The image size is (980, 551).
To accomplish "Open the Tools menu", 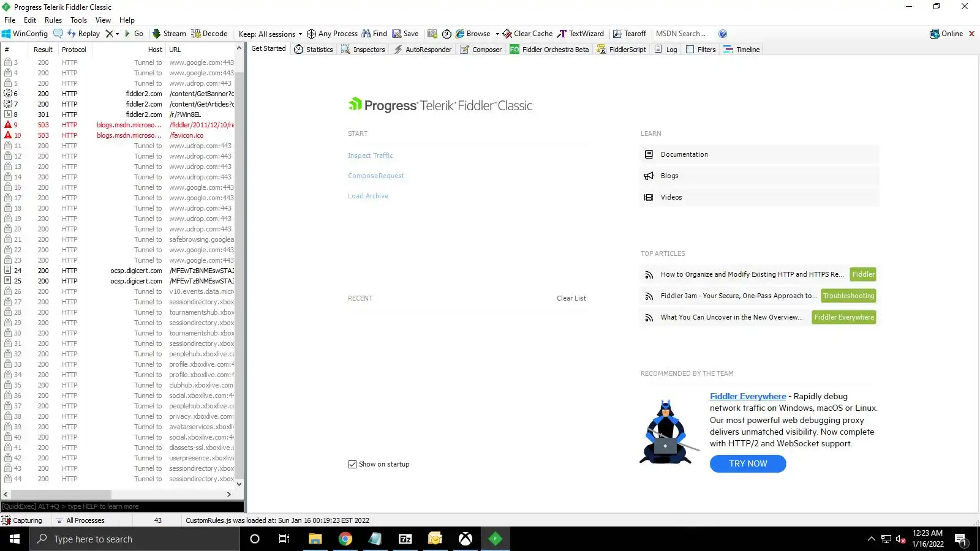I will point(79,20).
